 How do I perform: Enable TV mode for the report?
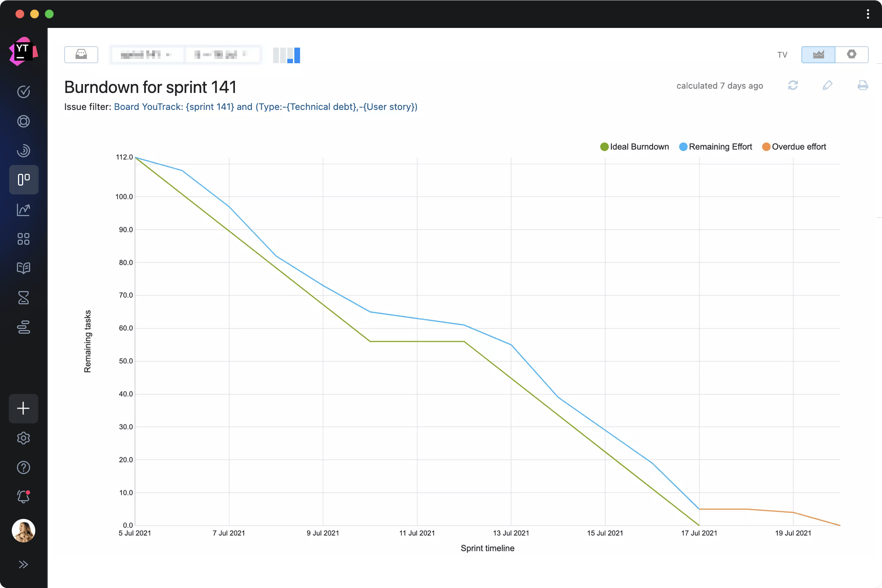[782, 54]
